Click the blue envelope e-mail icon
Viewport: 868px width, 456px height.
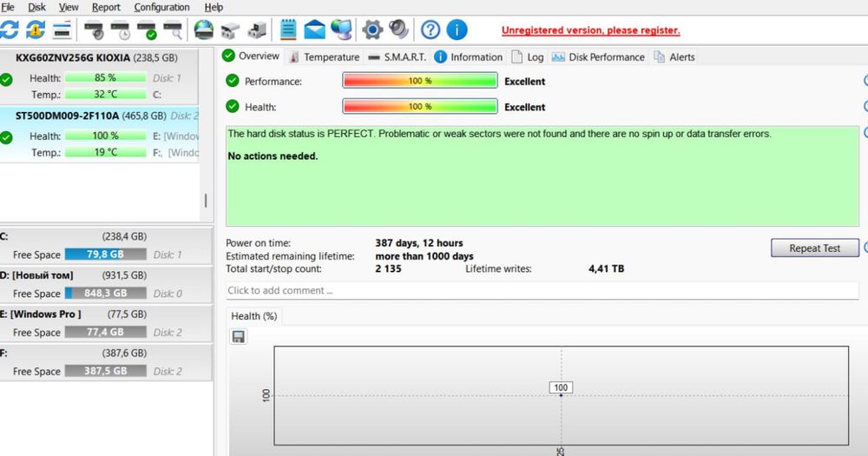(314, 30)
